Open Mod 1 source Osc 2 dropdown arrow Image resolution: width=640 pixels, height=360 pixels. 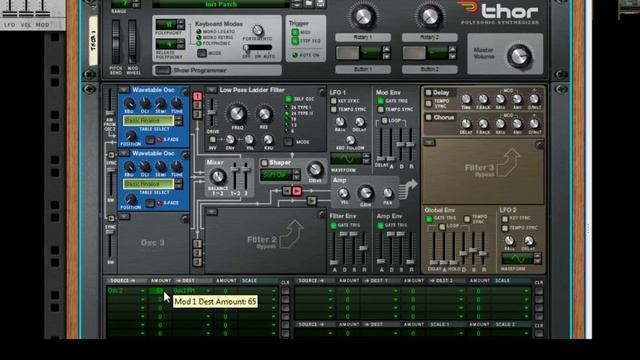(142, 291)
